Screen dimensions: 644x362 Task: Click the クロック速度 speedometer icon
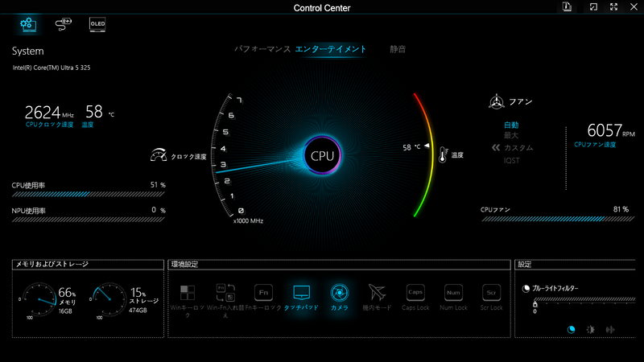[x=159, y=155]
